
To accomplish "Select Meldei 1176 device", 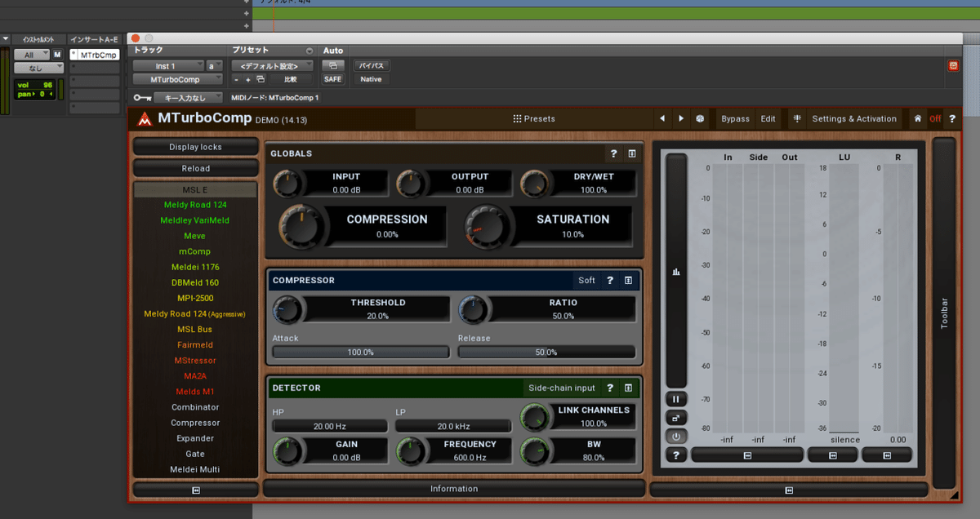I will tap(195, 267).
